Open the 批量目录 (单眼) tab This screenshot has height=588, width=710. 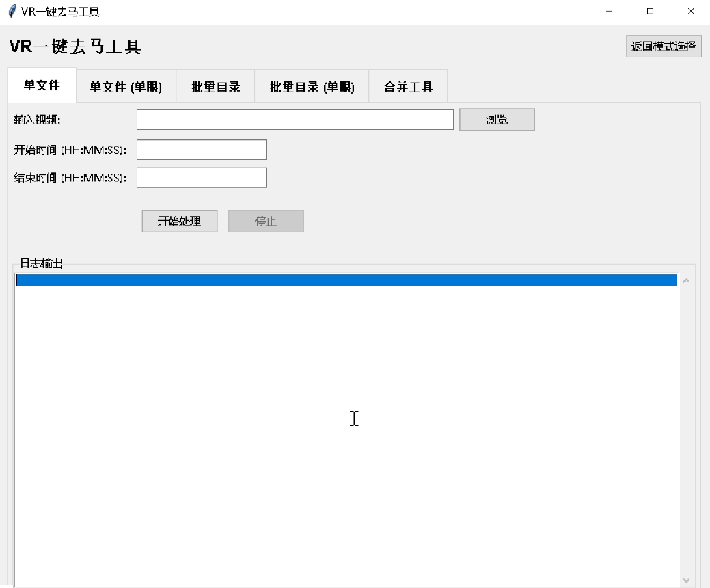(x=312, y=87)
